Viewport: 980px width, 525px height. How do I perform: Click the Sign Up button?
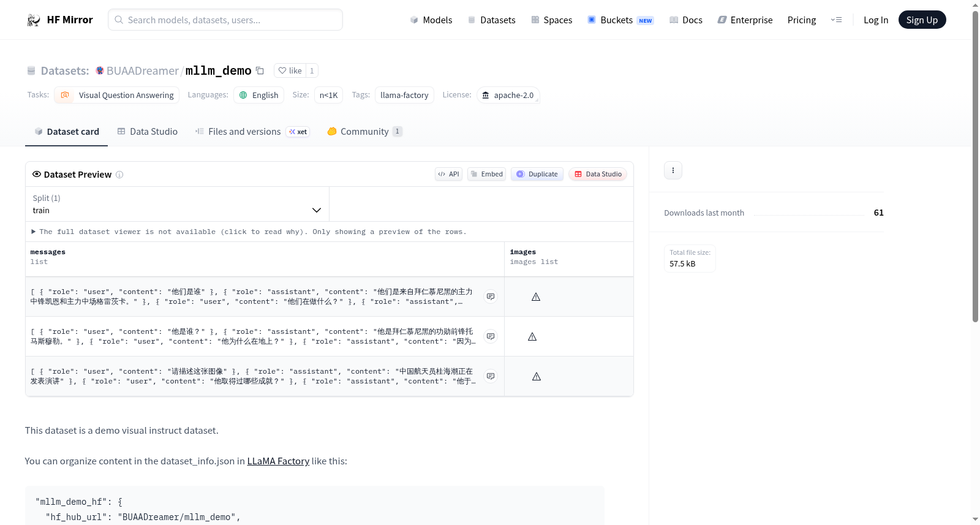click(922, 20)
